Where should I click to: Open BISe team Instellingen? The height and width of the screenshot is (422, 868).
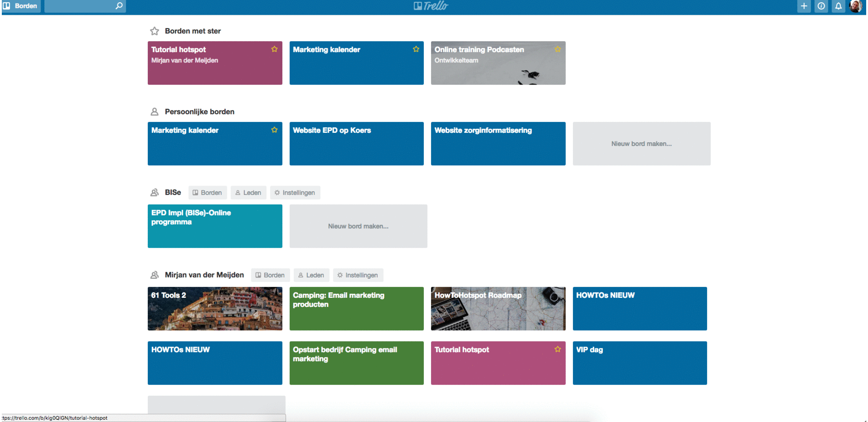coord(295,192)
